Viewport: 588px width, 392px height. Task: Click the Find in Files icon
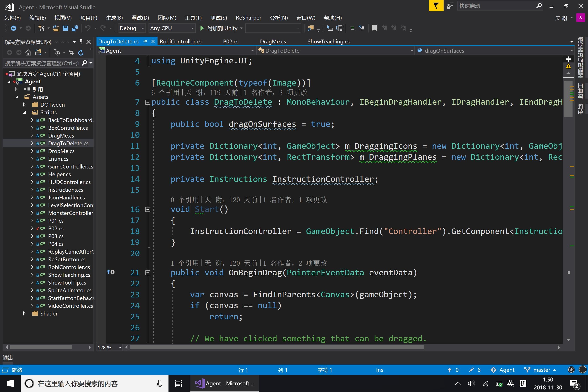pos(311,28)
